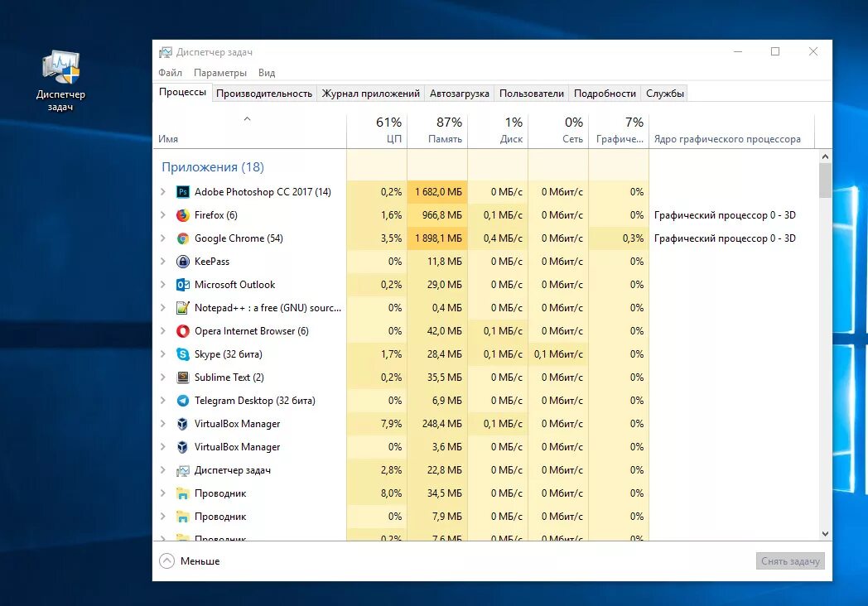Open the Параметры menu

220,73
